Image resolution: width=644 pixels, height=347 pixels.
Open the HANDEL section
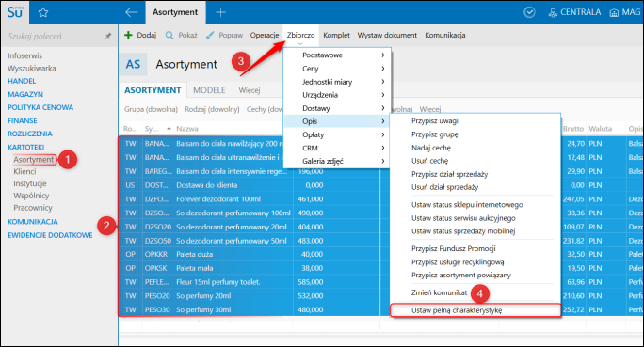(x=22, y=81)
